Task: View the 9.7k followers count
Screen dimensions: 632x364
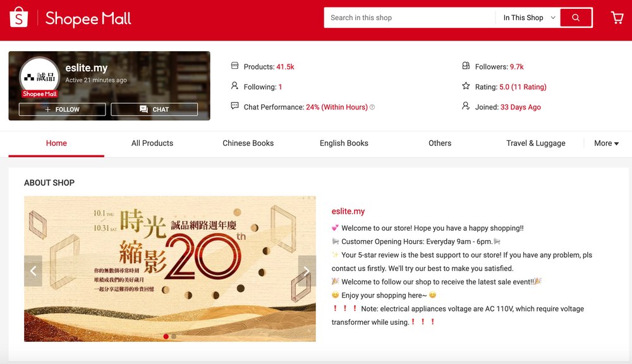Action: coord(517,67)
